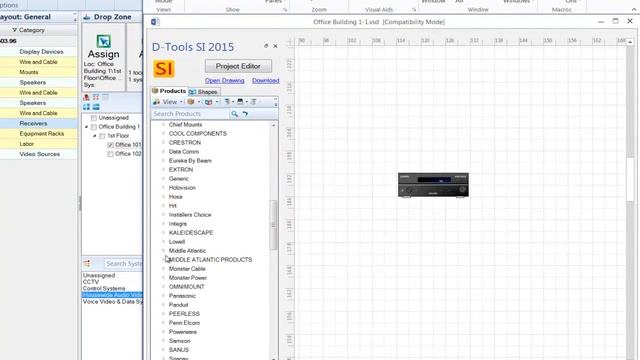Select the Control Systems entry
This screenshot has width=640, height=360.
(x=104, y=288)
